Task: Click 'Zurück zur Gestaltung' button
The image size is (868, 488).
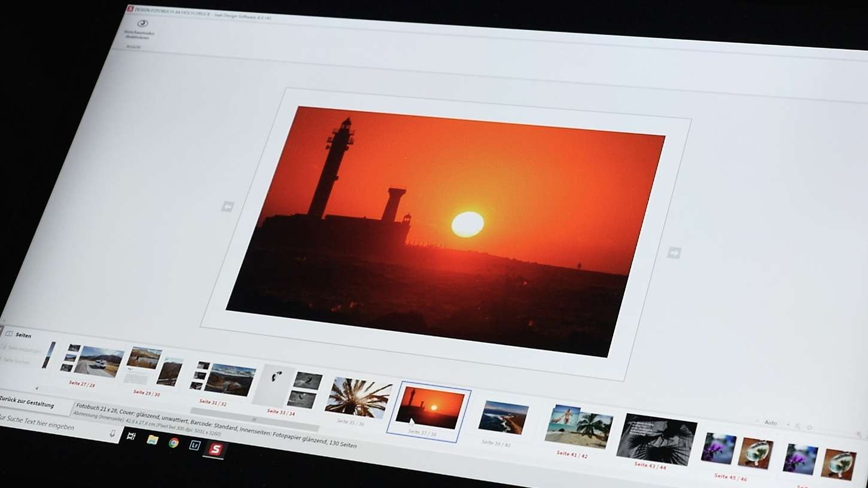Action: 27,402
